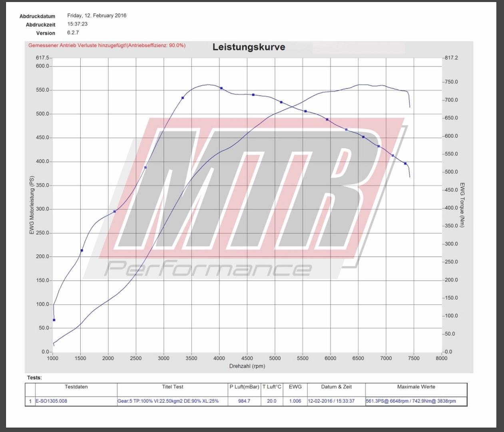504x432 pixels.
Task: Click the "817.2" torque axis maximum
Action: pyautogui.click(x=451, y=58)
